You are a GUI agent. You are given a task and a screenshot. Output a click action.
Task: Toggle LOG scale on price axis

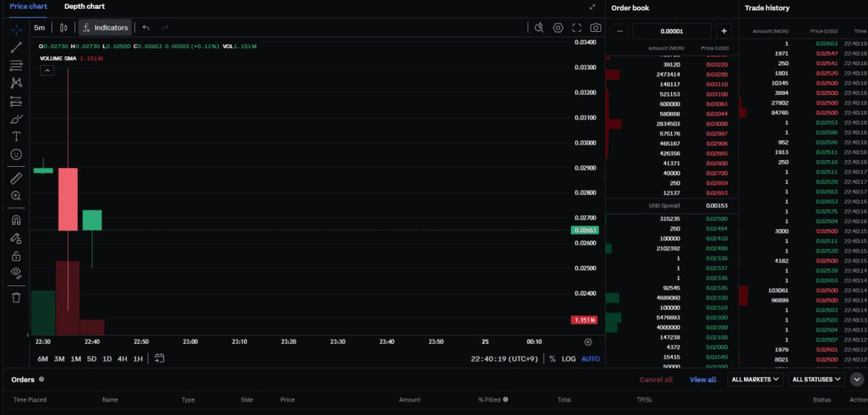568,359
